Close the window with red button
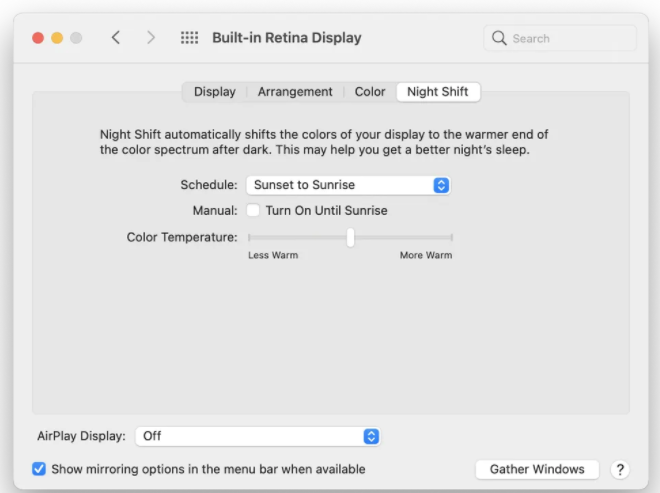Screen dimensions: 660x493 [x=38, y=38]
